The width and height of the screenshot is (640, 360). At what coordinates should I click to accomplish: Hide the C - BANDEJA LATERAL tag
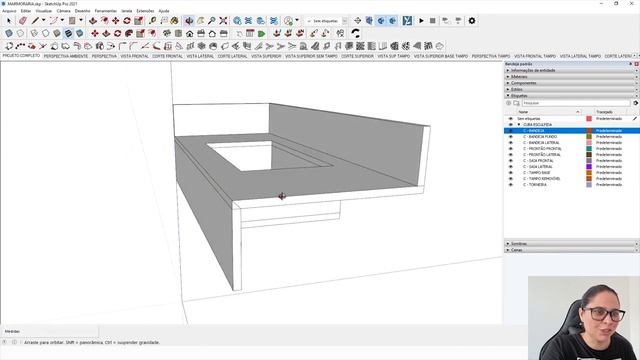point(510,142)
